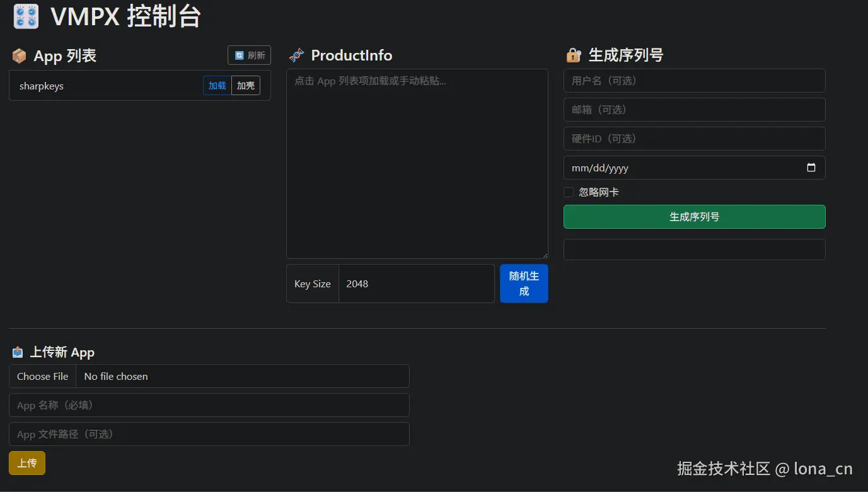The width and height of the screenshot is (868, 492).
Task: Open the calendar icon in the date field
Action: pos(811,168)
